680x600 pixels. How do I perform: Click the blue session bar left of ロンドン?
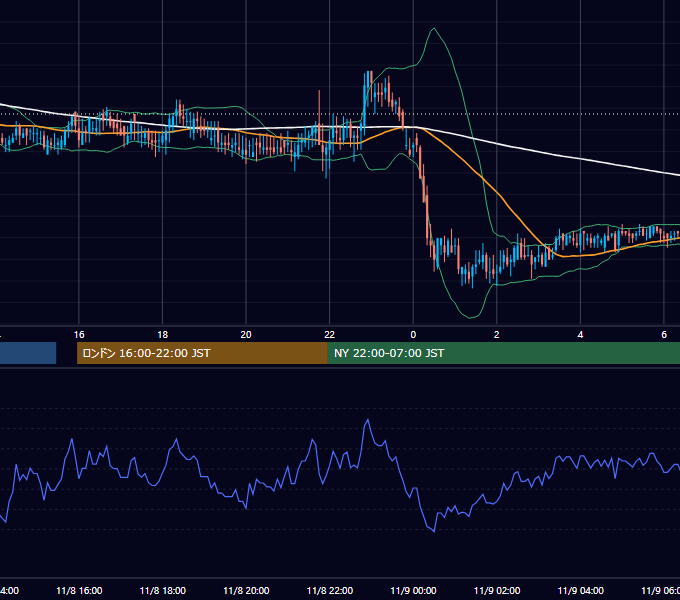pyautogui.click(x=28, y=353)
